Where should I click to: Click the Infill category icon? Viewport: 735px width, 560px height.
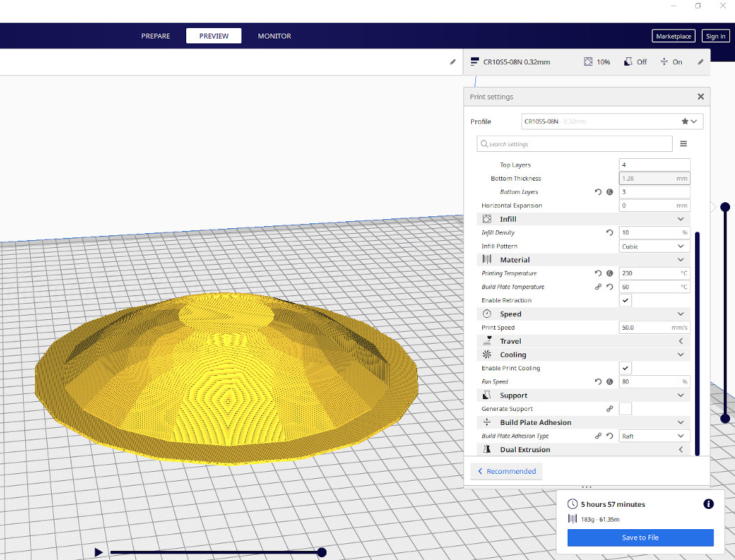(x=487, y=219)
